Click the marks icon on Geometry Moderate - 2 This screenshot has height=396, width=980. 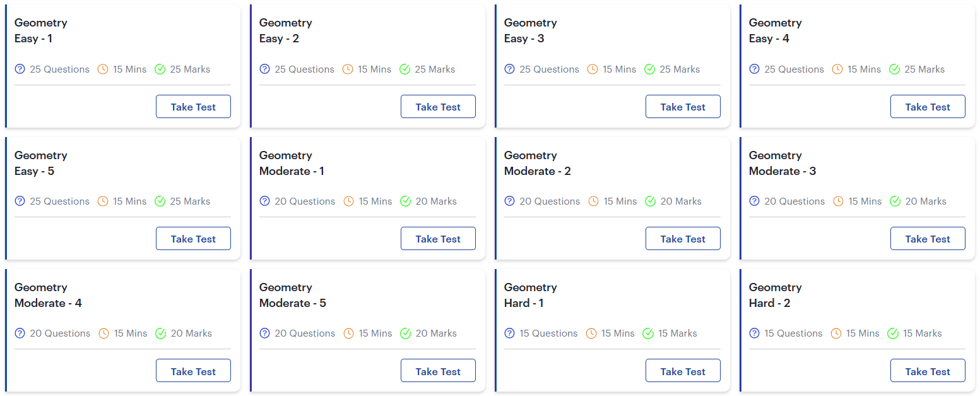pyautogui.click(x=650, y=201)
